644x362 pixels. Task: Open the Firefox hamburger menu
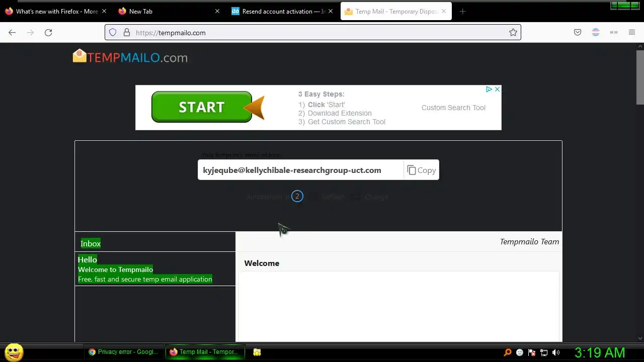click(x=632, y=33)
